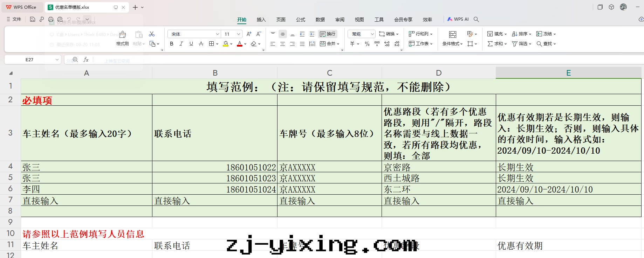Click the select-all corner triangle

click(11, 73)
